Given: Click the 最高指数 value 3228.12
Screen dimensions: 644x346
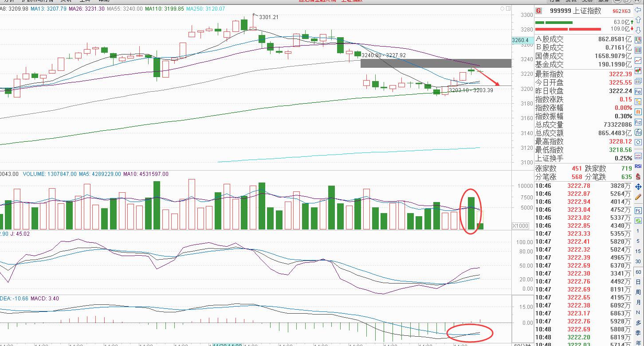Looking at the screenshot, I should [x=620, y=141].
